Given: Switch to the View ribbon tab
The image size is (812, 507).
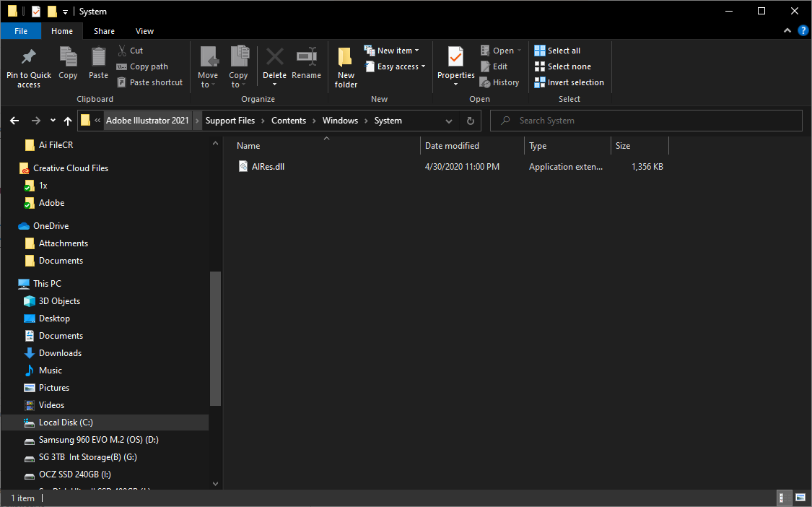Looking at the screenshot, I should [144, 31].
